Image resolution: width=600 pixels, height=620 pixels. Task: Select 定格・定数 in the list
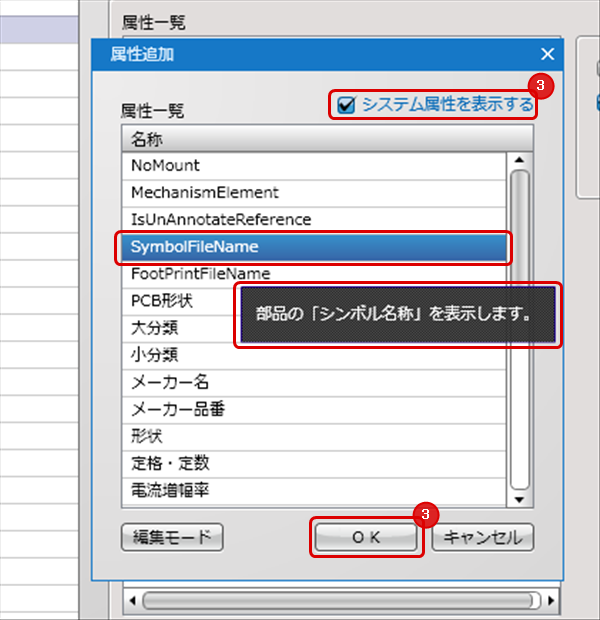coord(170,463)
